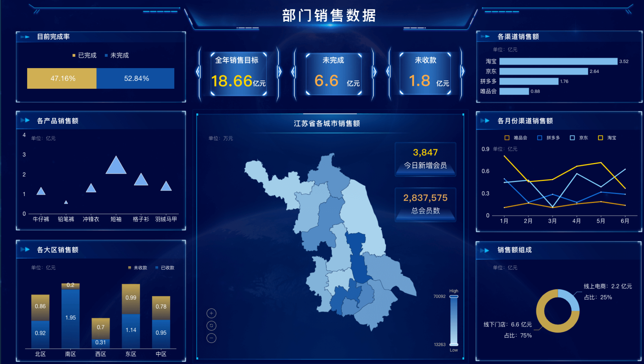
Task: Click the map zoom out minus icon
Action: pos(211,338)
